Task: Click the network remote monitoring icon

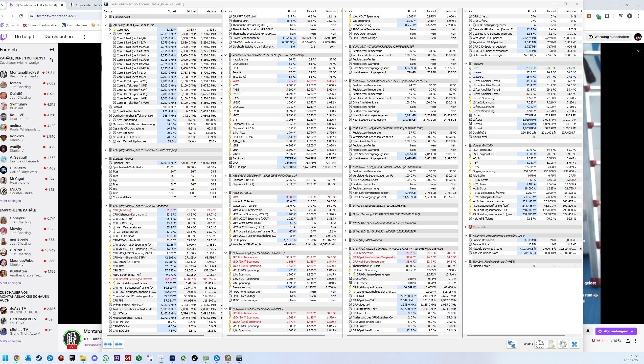Action: tap(512, 344)
